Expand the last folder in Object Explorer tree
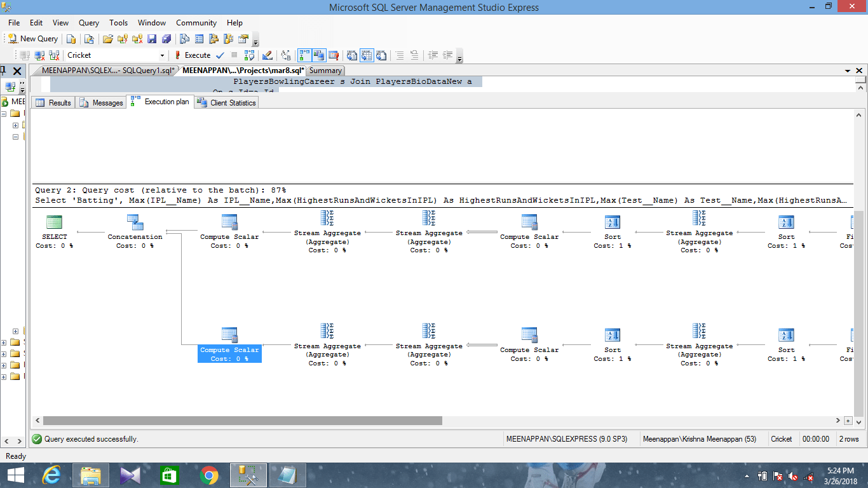 pos(4,377)
